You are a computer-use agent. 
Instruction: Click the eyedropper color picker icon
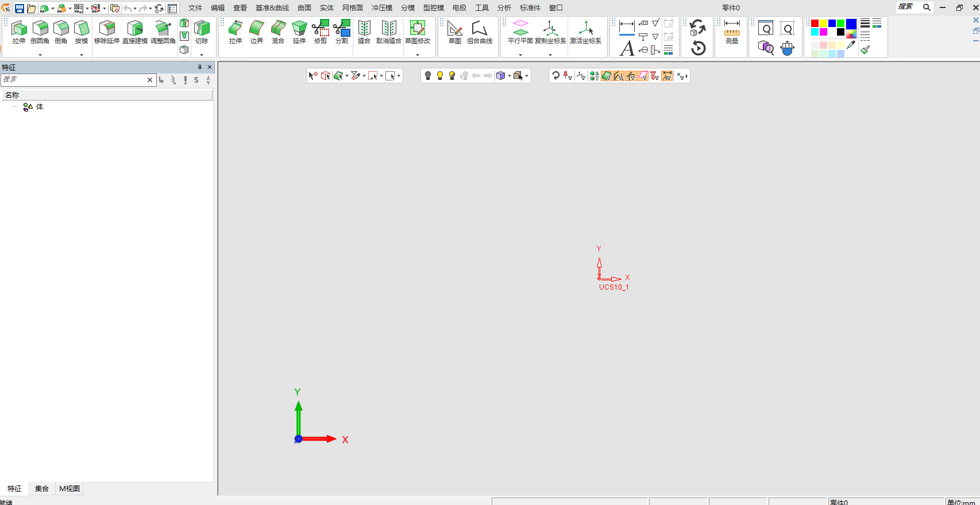click(x=851, y=45)
